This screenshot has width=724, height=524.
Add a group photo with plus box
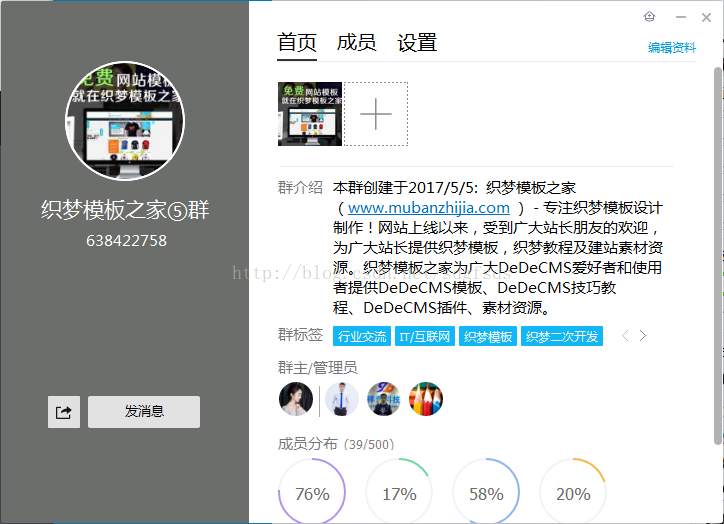click(376, 114)
